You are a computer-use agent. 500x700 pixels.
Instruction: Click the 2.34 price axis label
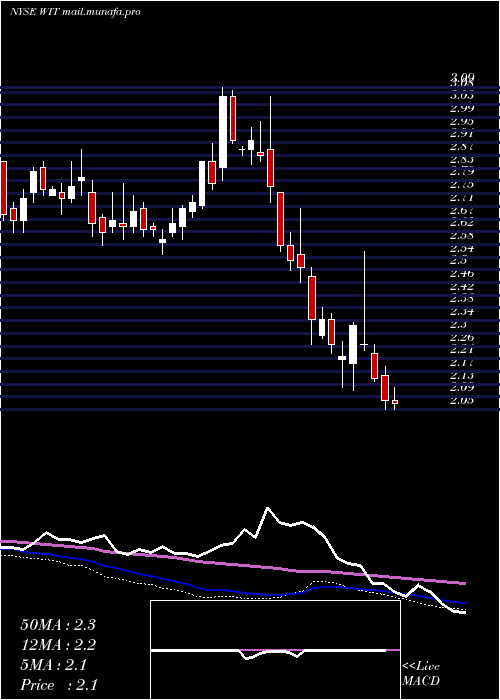462,312
